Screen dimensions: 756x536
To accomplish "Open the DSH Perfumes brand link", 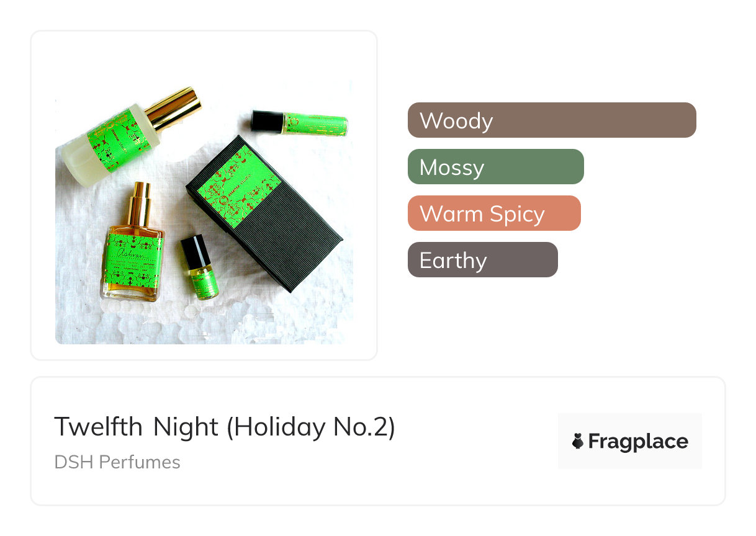I will (117, 462).
